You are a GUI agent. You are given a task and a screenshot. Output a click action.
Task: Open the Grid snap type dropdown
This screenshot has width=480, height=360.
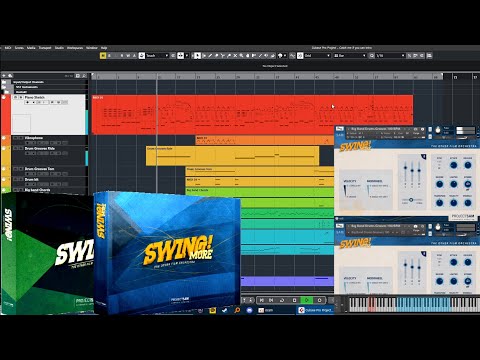coord(317,56)
